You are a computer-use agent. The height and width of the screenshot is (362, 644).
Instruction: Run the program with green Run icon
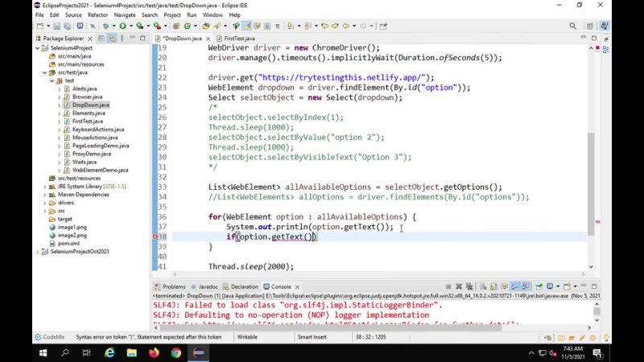click(123, 26)
